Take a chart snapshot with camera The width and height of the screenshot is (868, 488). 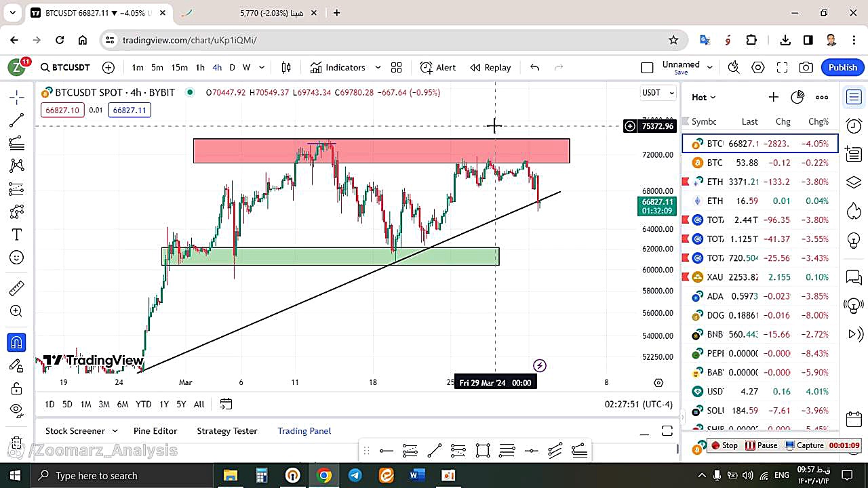[x=806, y=67]
